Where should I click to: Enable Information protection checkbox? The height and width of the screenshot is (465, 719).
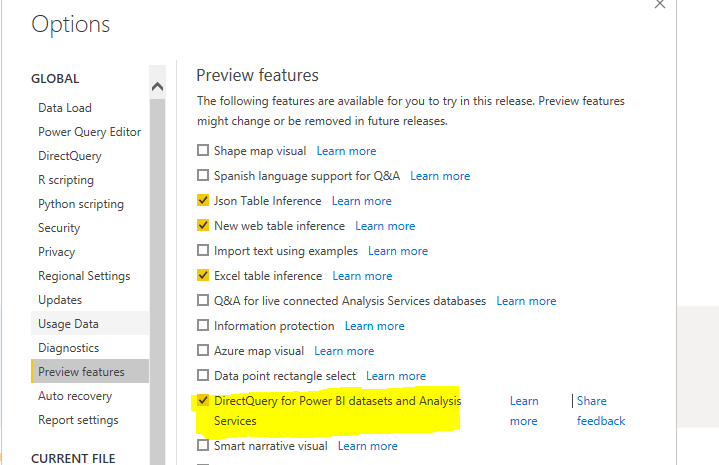click(203, 325)
